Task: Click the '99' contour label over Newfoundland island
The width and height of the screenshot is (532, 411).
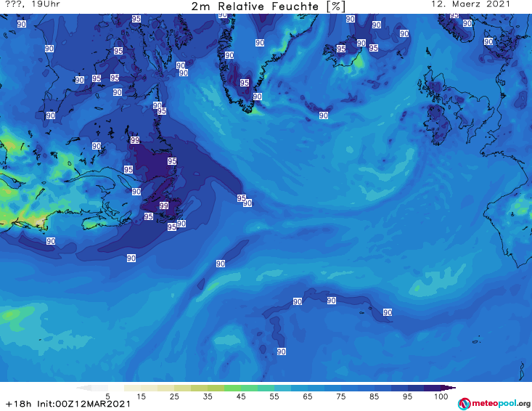Action: [x=164, y=206]
